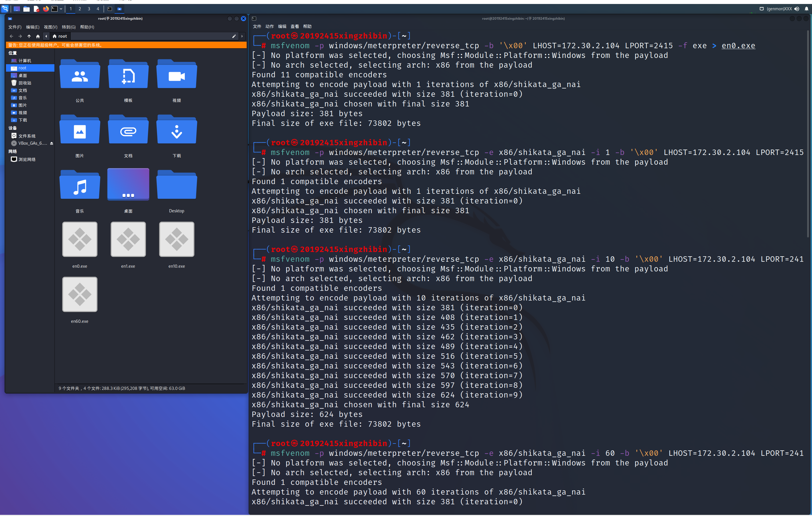Open the 视图(V) menu in file manager

[x=50, y=27]
